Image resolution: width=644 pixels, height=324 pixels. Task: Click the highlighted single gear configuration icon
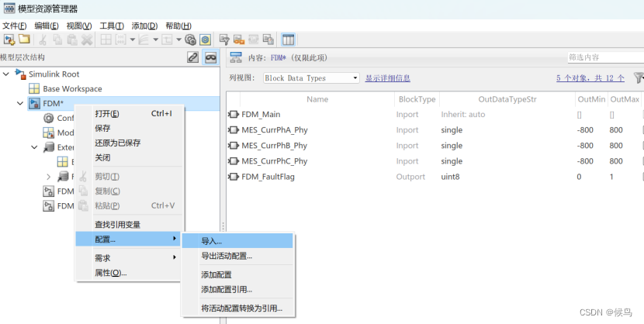coord(206,40)
